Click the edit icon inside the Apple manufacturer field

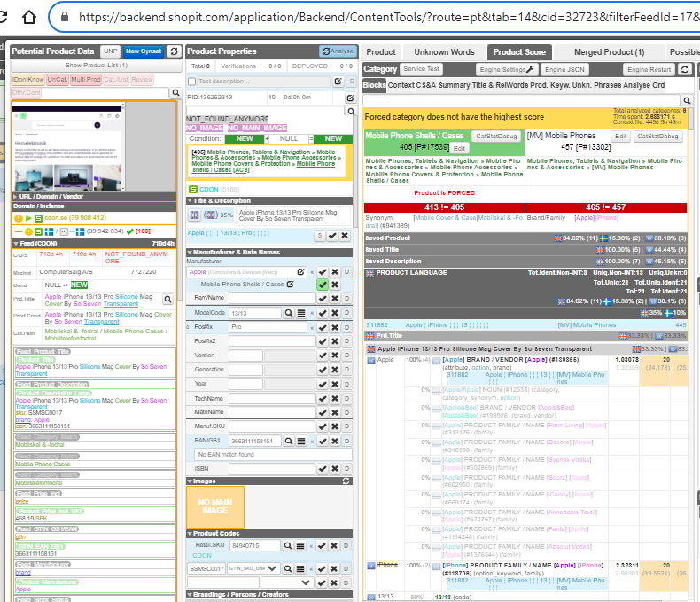(x=301, y=271)
